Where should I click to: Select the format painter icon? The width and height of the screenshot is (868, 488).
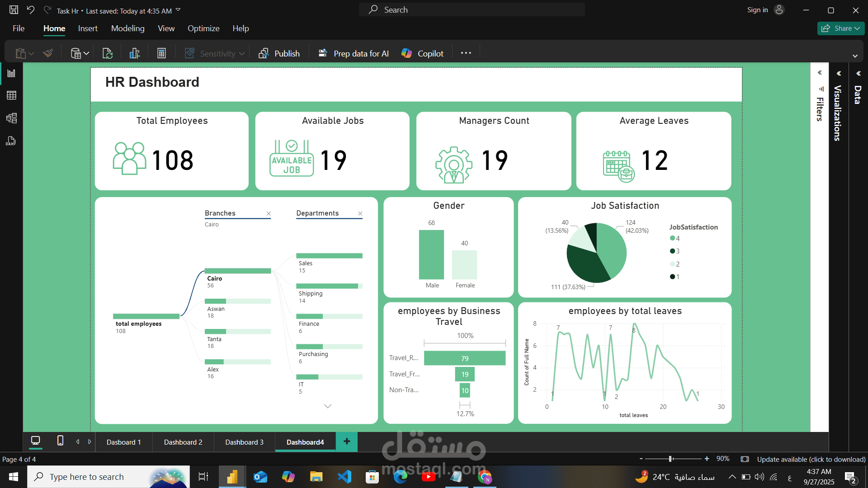(x=47, y=53)
